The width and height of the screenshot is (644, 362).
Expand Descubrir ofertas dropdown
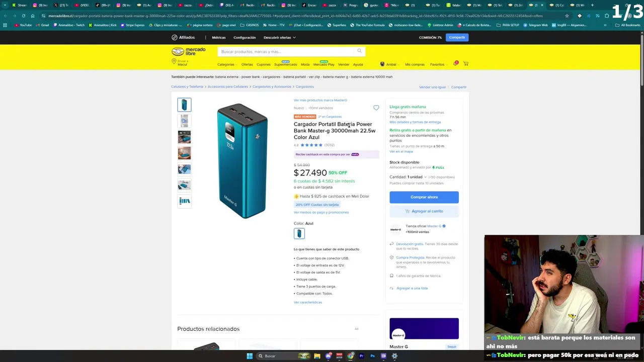(279, 37)
